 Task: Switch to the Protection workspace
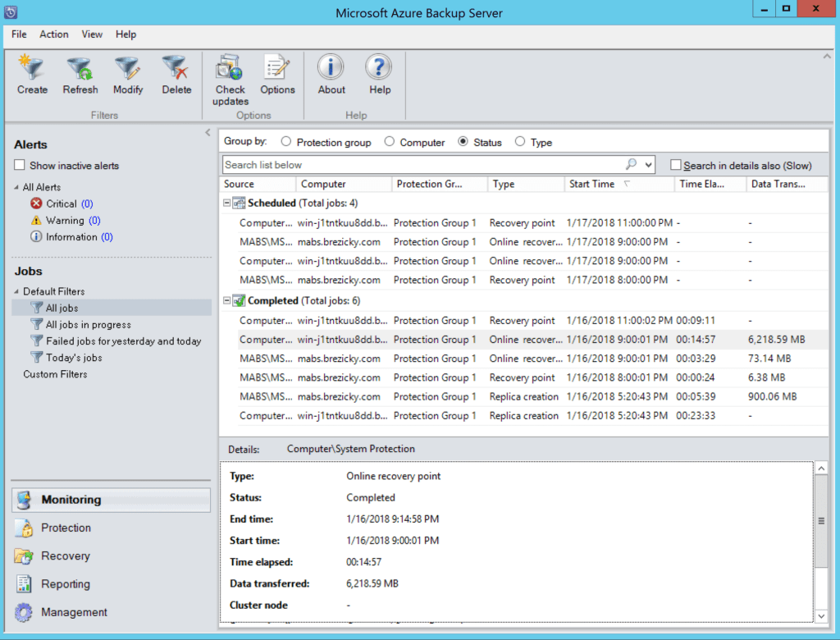[x=111, y=528]
